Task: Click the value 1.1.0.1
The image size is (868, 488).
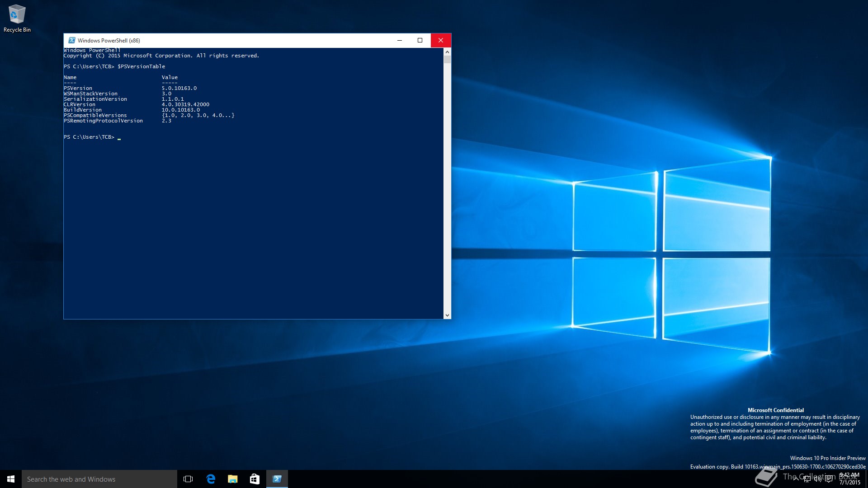Action: click(x=173, y=99)
